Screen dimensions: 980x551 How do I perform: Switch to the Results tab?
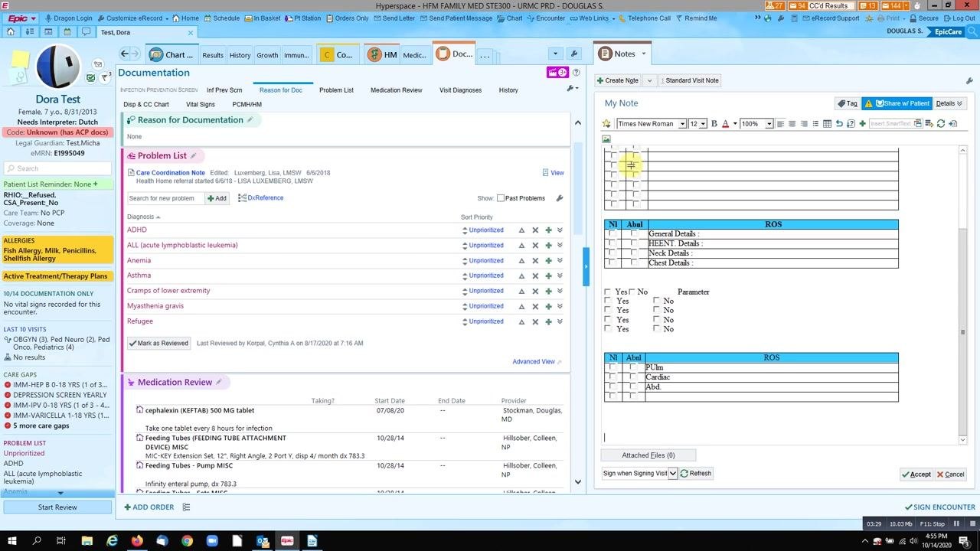(213, 55)
